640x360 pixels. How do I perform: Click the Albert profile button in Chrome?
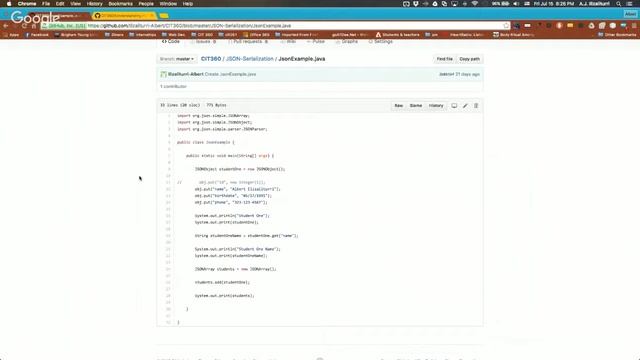(630, 14)
